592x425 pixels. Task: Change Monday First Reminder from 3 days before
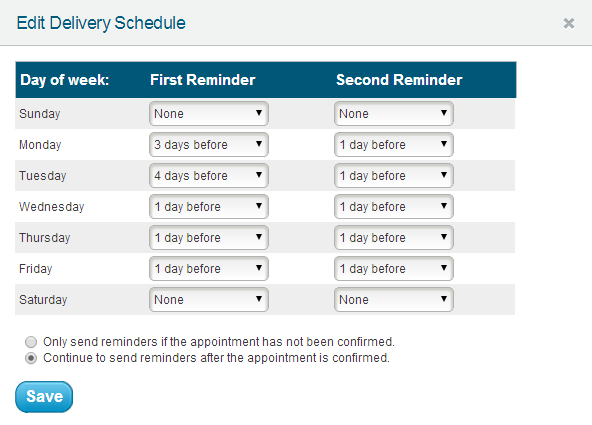pyautogui.click(x=209, y=145)
